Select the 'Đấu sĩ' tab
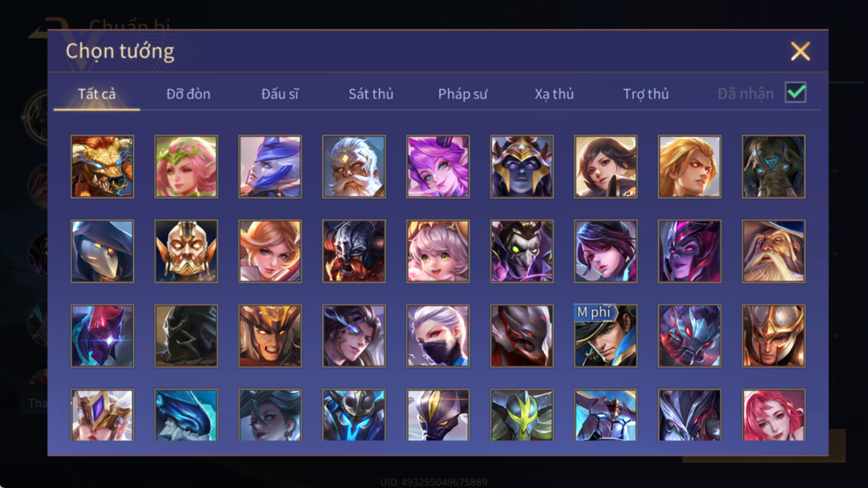Viewport: 868px width, 488px height. (x=280, y=94)
